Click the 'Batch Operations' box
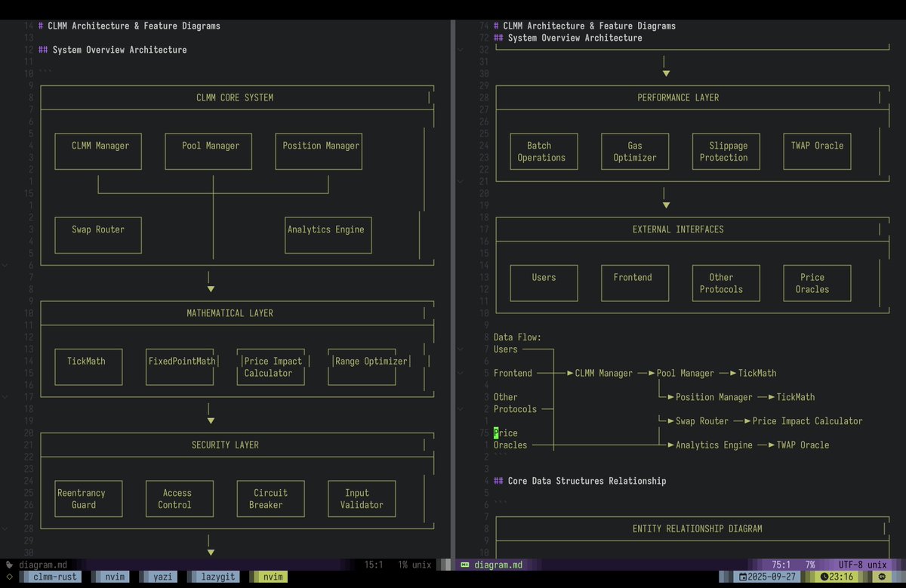The width and height of the screenshot is (906, 588). 544,151
